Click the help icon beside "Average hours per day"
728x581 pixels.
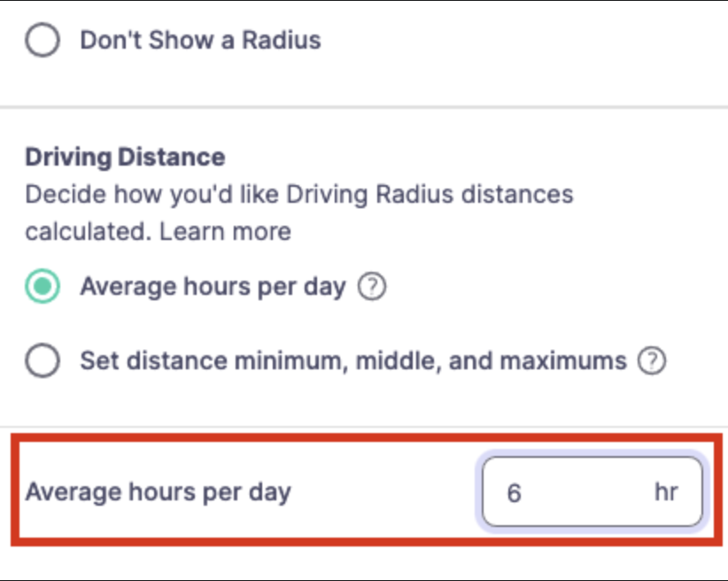373,286
